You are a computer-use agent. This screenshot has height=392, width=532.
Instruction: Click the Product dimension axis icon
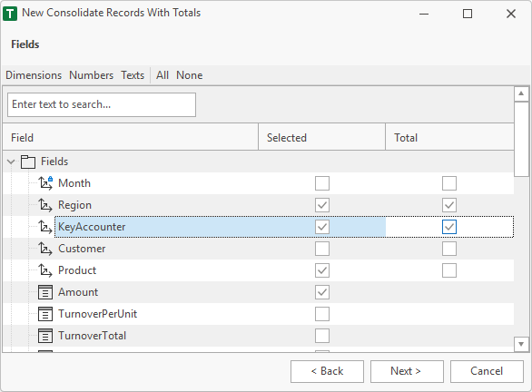(x=45, y=270)
